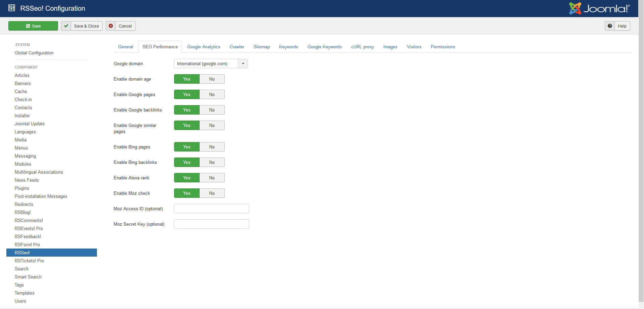Open Templates configuration link

coord(24,293)
